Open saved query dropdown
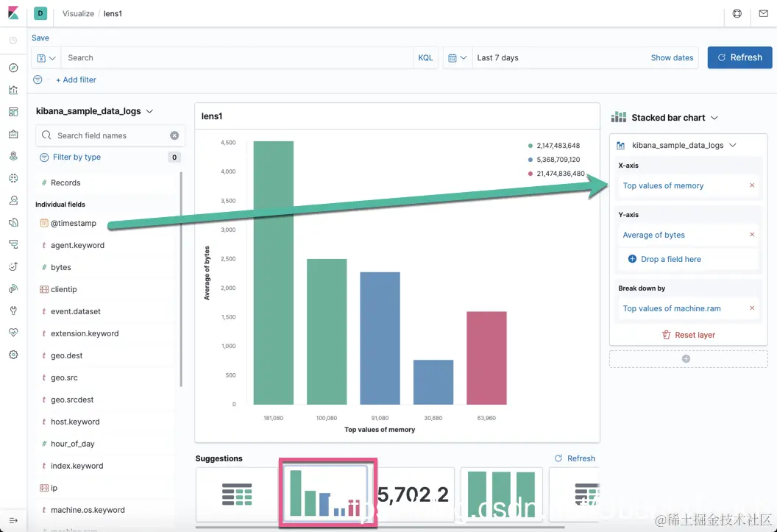This screenshot has width=777, height=532. coord(46,58)
